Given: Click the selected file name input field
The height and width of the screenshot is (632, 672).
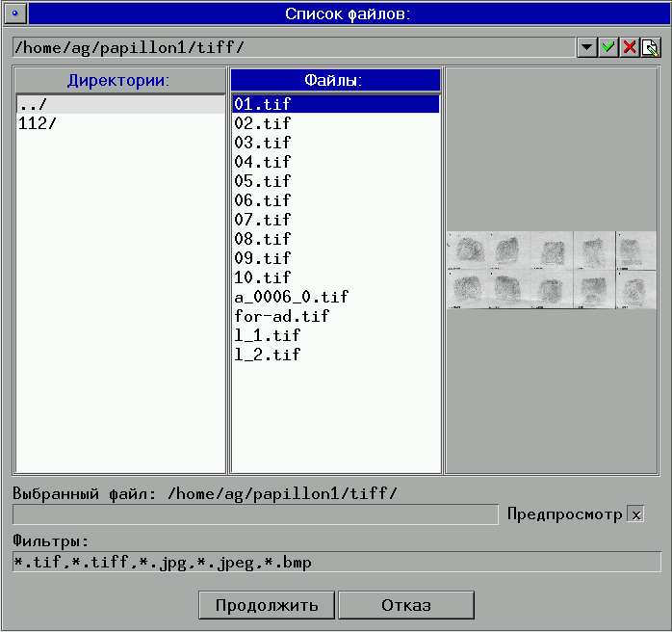Looking at the screenshot, I should [255, 514].
